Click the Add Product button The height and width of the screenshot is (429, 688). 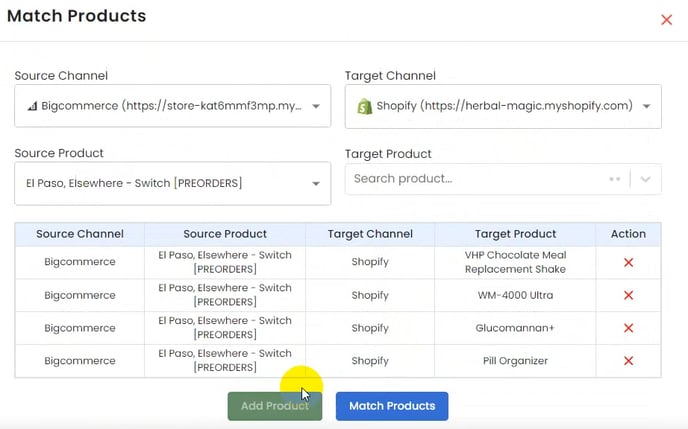tap(275, 406)
